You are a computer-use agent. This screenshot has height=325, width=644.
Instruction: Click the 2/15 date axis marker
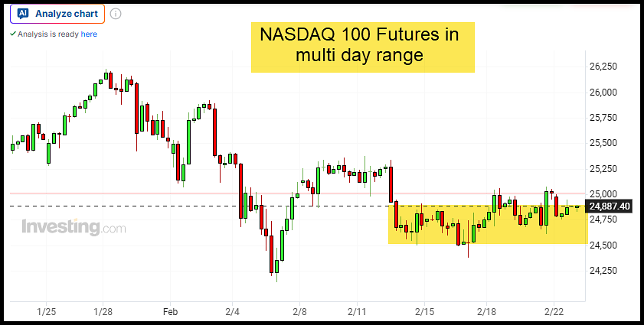426,312
